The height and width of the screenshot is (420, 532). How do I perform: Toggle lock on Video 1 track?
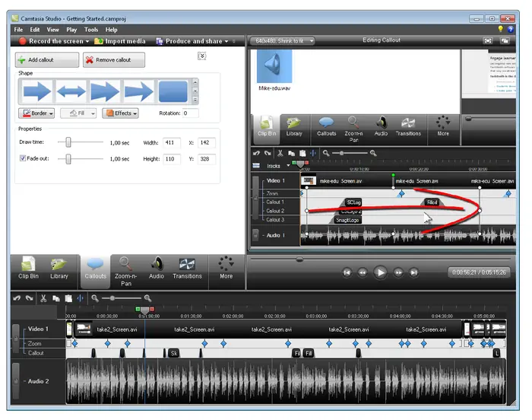16,339
